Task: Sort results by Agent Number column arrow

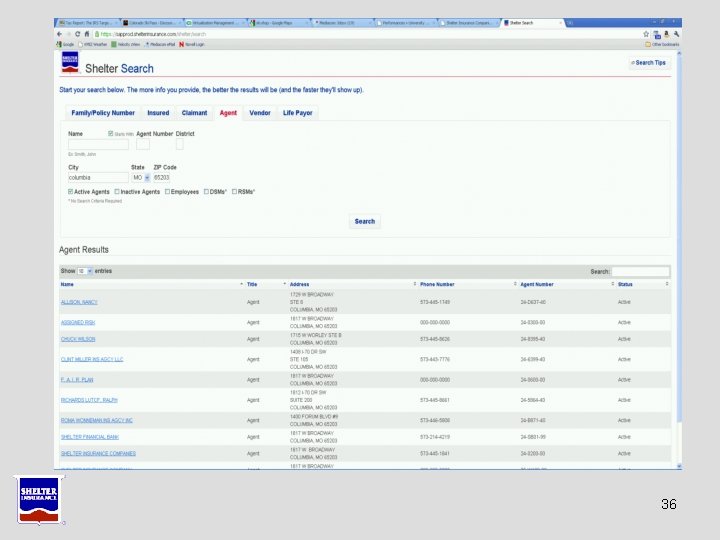Action: [x=613, y=284]
